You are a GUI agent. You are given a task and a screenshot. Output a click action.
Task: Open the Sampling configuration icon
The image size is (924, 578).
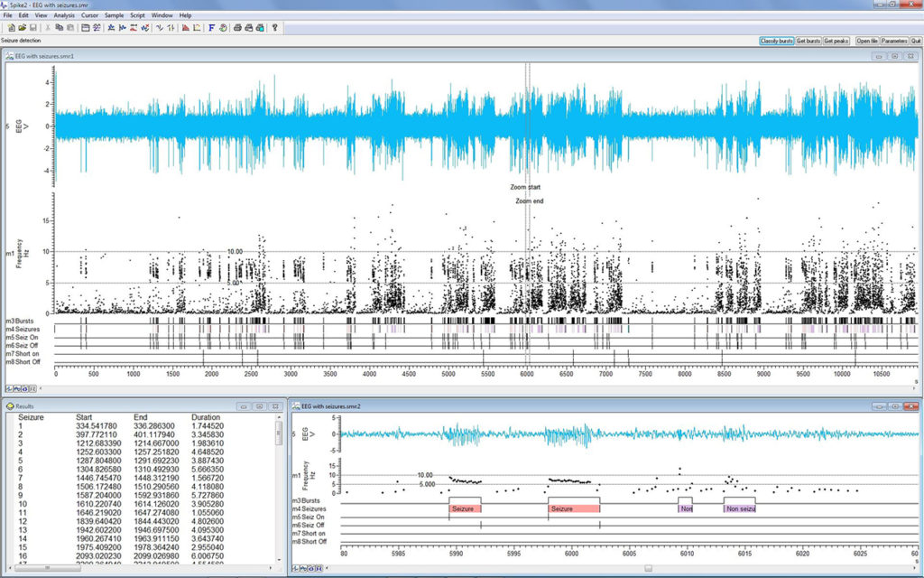[x=85, y=28]
